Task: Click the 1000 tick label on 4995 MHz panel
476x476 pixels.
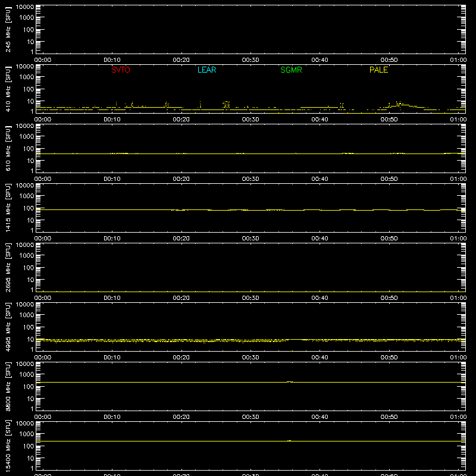Action: click(x=27, y=315)
